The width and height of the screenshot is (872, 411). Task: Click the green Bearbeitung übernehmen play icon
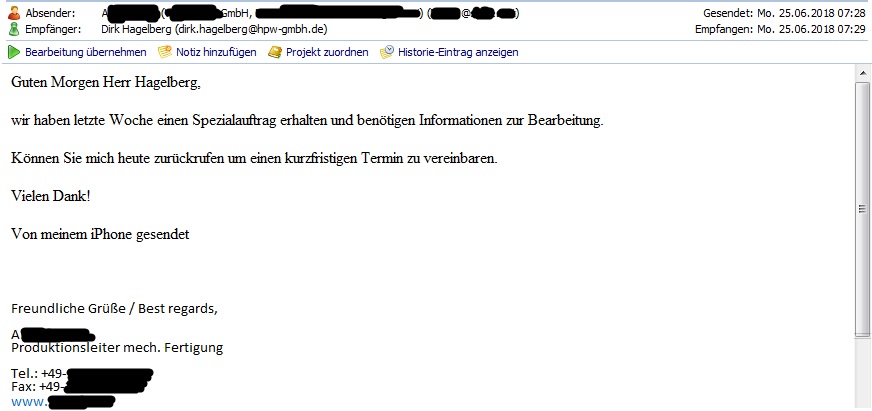pos(14,52)
